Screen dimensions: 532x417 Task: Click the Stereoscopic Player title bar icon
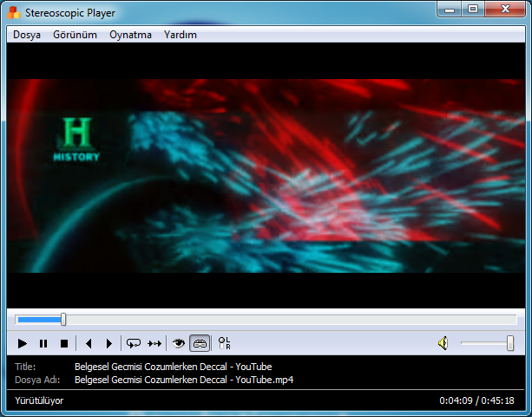14,12
